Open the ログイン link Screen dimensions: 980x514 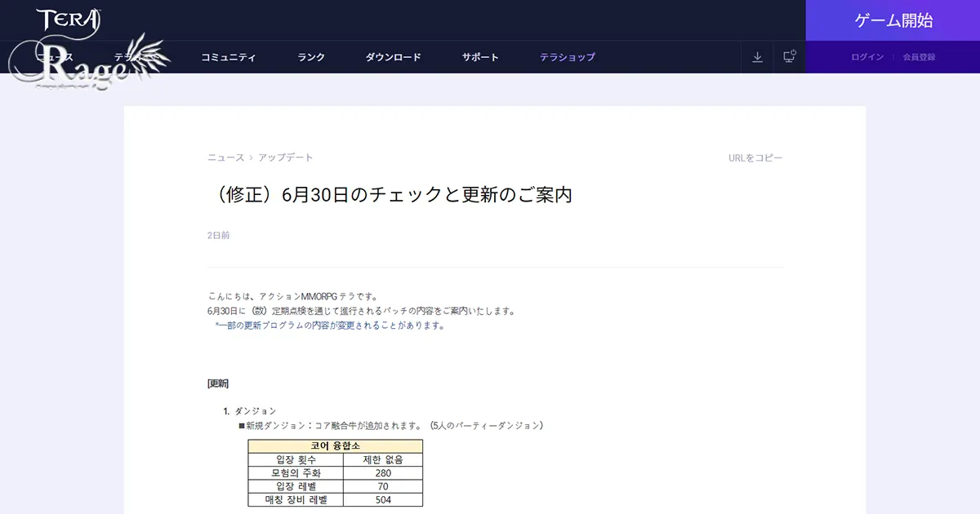coord(866,57)
